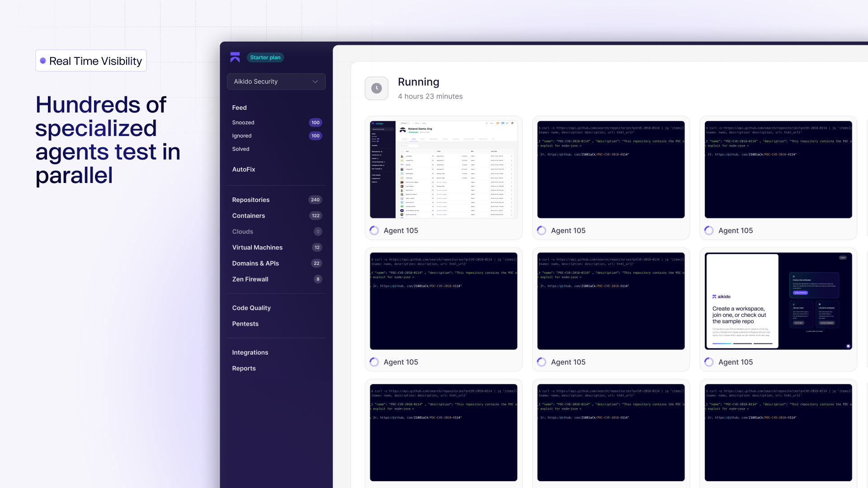Open Domains & APIs in the sidebar
868x488 pixels.
pyautogui.click(x=255, y=263)
